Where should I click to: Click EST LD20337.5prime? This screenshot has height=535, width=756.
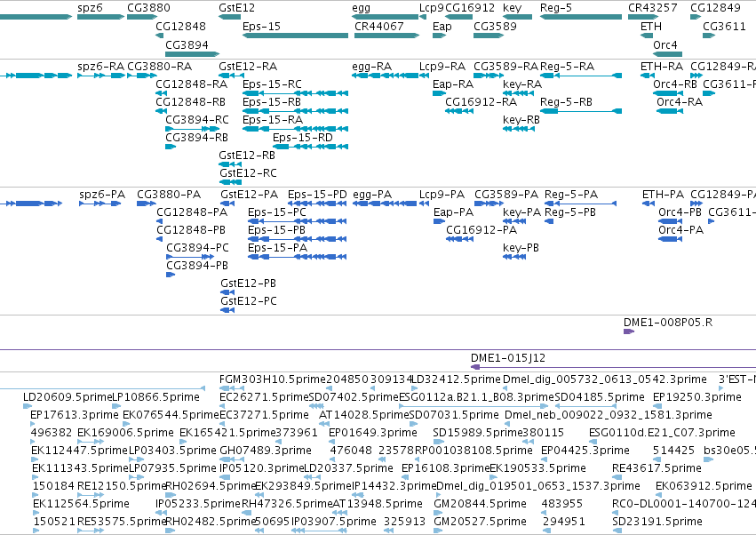(x=311, y=477)
